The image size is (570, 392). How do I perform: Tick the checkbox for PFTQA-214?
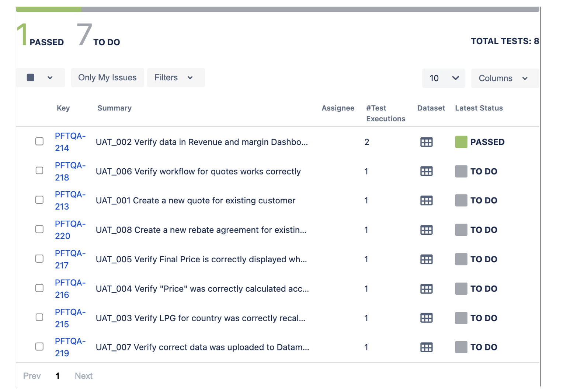click(x=39, y=141)
